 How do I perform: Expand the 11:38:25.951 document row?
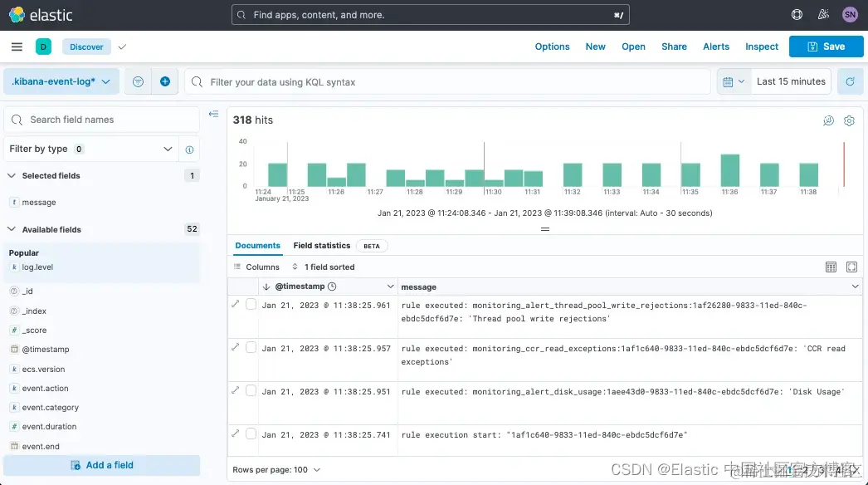pos(236,390)
